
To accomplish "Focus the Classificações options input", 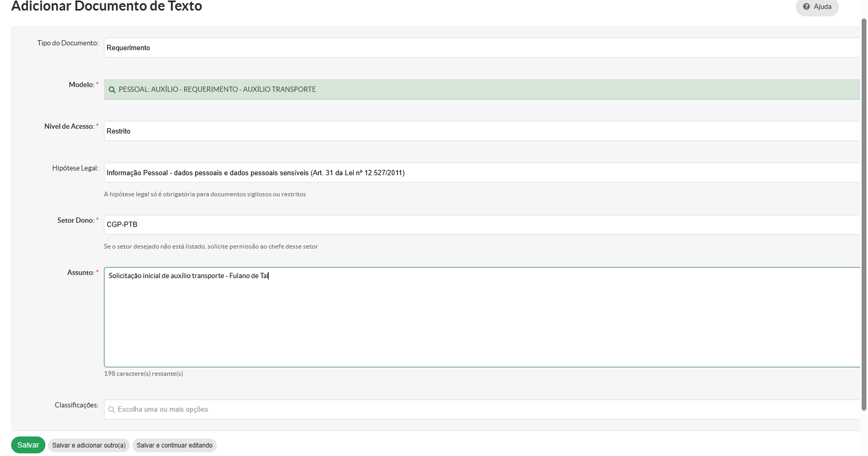I will click(481, 410).
